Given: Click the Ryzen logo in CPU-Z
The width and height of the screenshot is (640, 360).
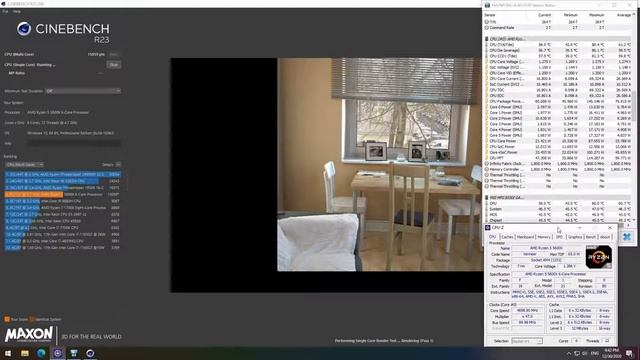Looking at the screenshot, I should click(x=598, y=257).
